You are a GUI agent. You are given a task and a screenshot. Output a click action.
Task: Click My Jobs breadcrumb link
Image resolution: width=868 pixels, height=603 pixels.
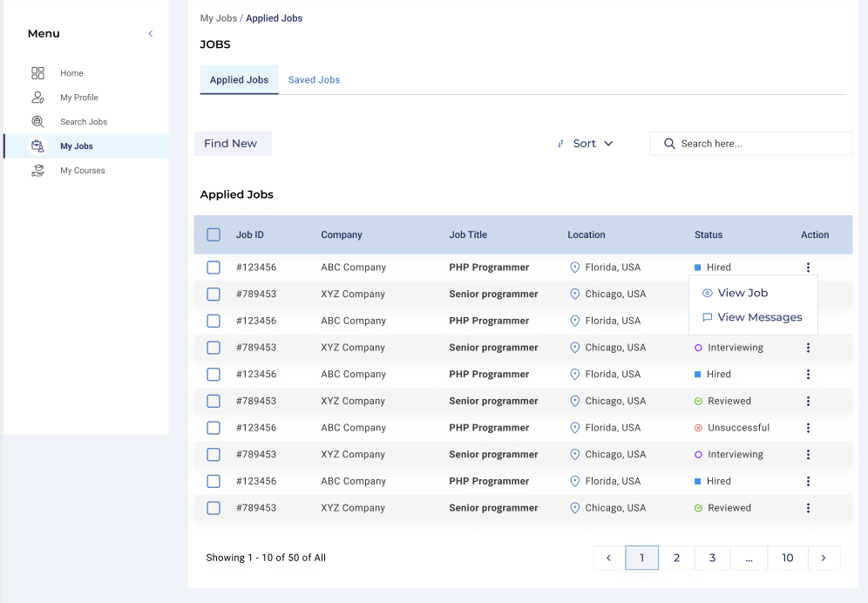[218, 18]
